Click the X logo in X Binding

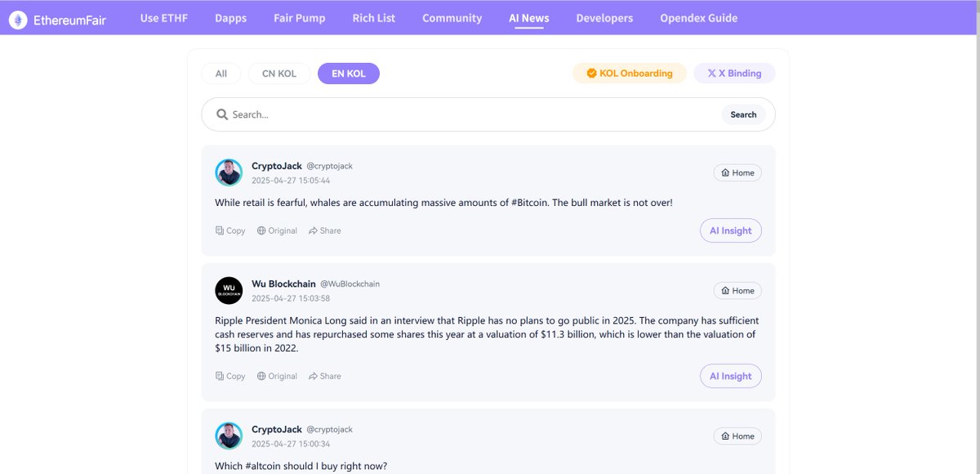click(x=711, y=73)
